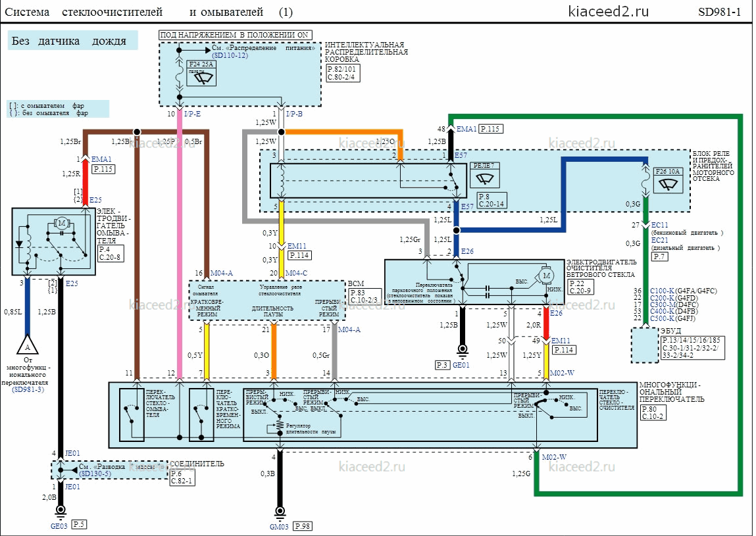Image resolution: width=756 pixels, height=536 pixels.
Task: Click the wire label 0,85L
Action: [14, 312]
